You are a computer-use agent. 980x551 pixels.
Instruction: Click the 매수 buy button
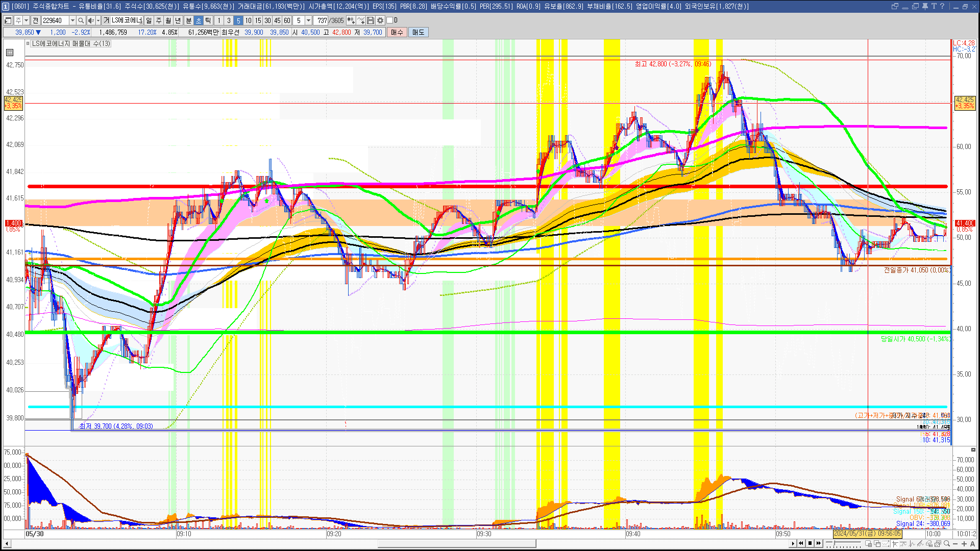[x=397, y=32]
